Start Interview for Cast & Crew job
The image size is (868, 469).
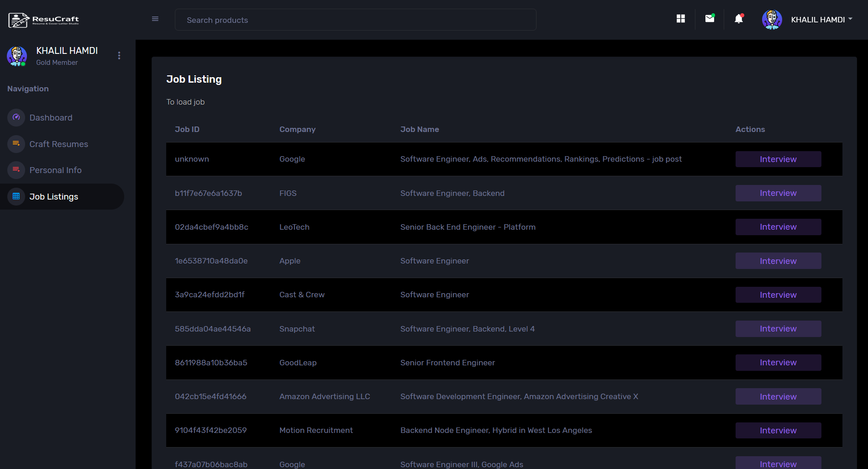pos(778,295)
